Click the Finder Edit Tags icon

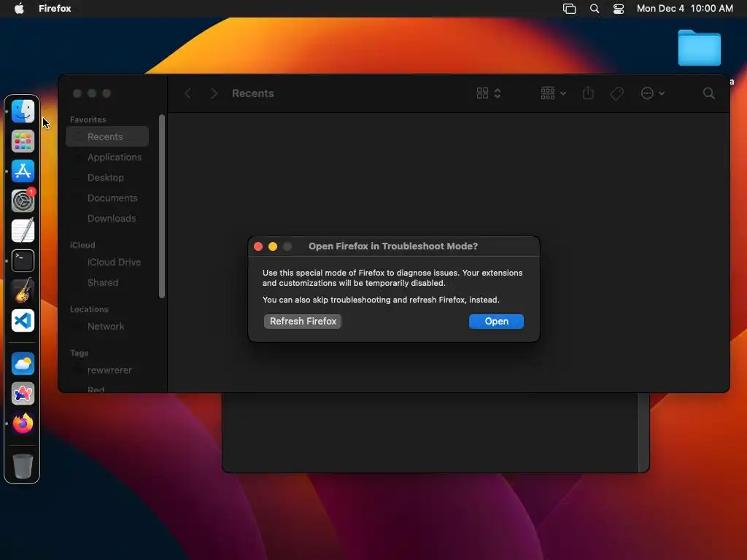[617, 93]
